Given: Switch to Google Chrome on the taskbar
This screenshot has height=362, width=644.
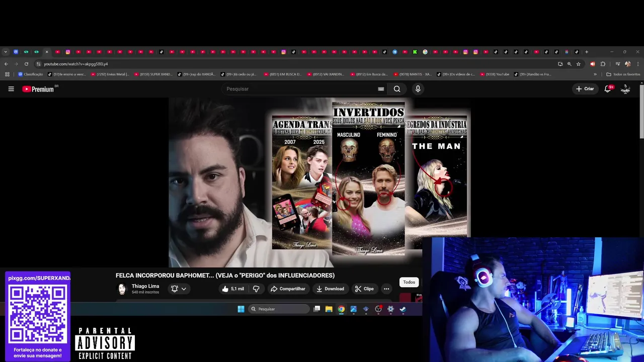Looking at the screenshot, I should (x=341, y=309).
